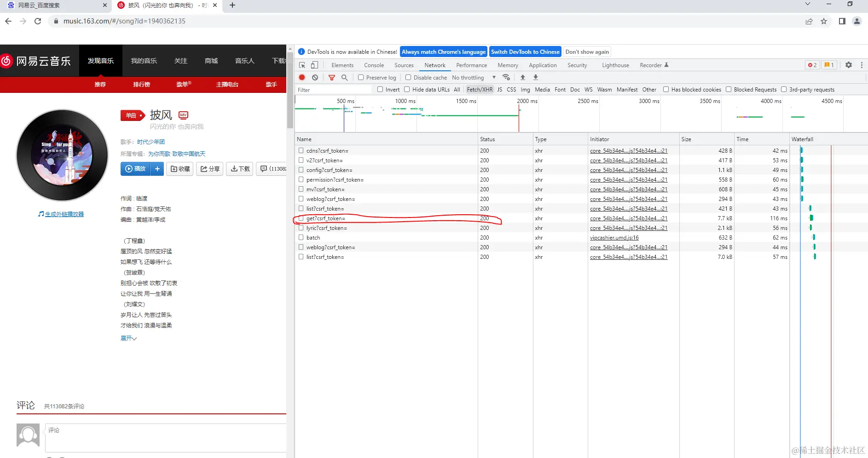Click the 收藏 collect button
The image size is (868, 458).
180,169
